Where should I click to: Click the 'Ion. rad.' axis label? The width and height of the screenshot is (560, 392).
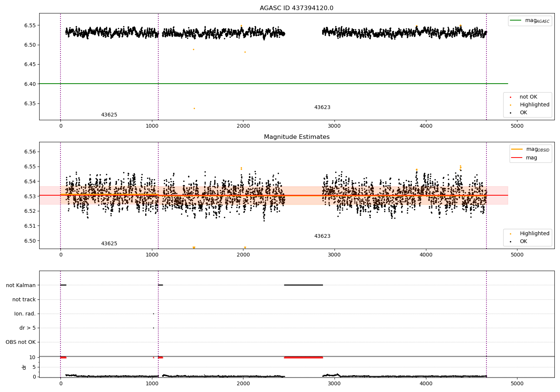click(x=25, y=314)
